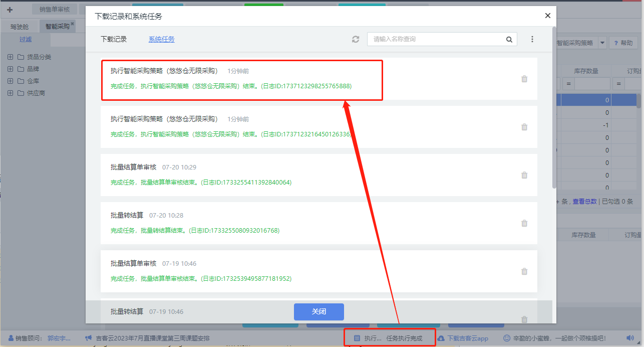Expand the 货品分类 tree node

tap(11, 57)
